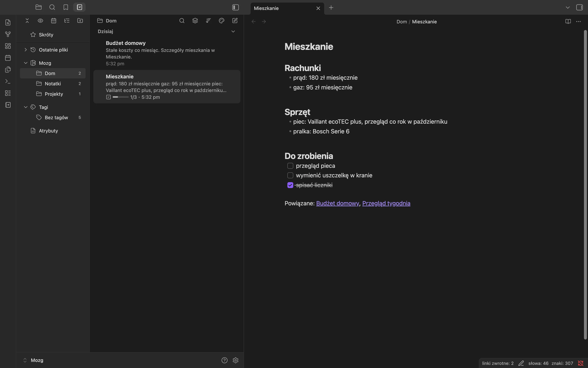The height and width of the screenshot is (368, 588).
Task: Check the przegląd pieca task
Action: click(x=290, y=166)
